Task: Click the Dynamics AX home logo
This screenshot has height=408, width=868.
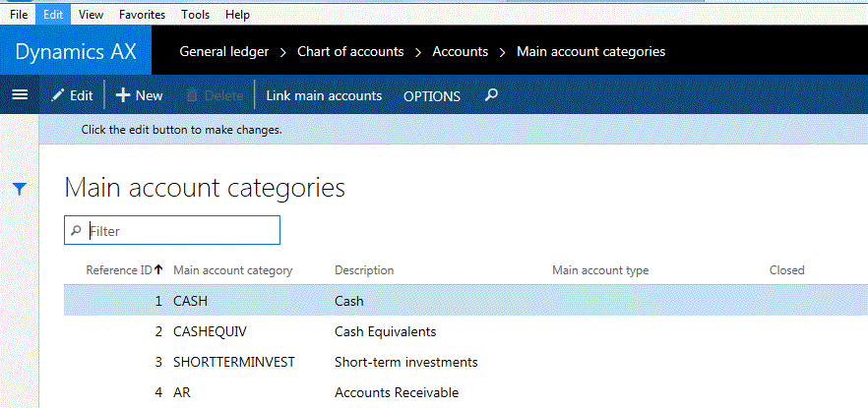Action: [75, 51]
